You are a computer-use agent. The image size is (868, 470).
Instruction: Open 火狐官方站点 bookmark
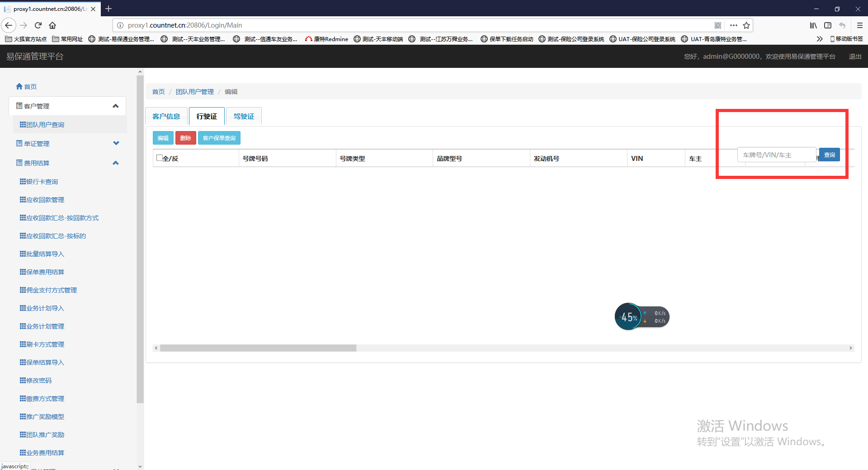pyautogui.click(x=26, y=39)
